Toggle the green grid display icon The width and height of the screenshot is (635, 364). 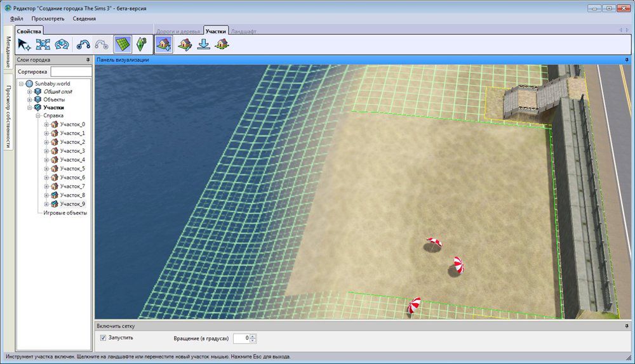point(123,44)
